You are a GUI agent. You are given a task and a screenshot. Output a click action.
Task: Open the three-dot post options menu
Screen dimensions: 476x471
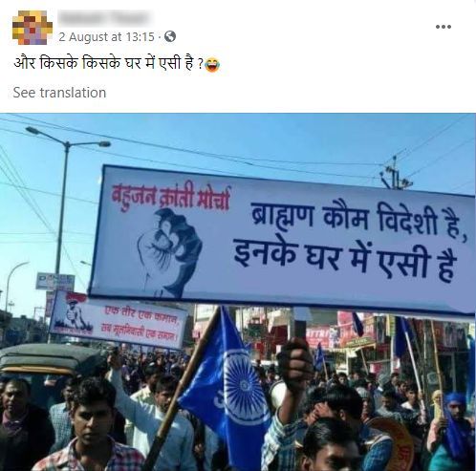(444, 27)
